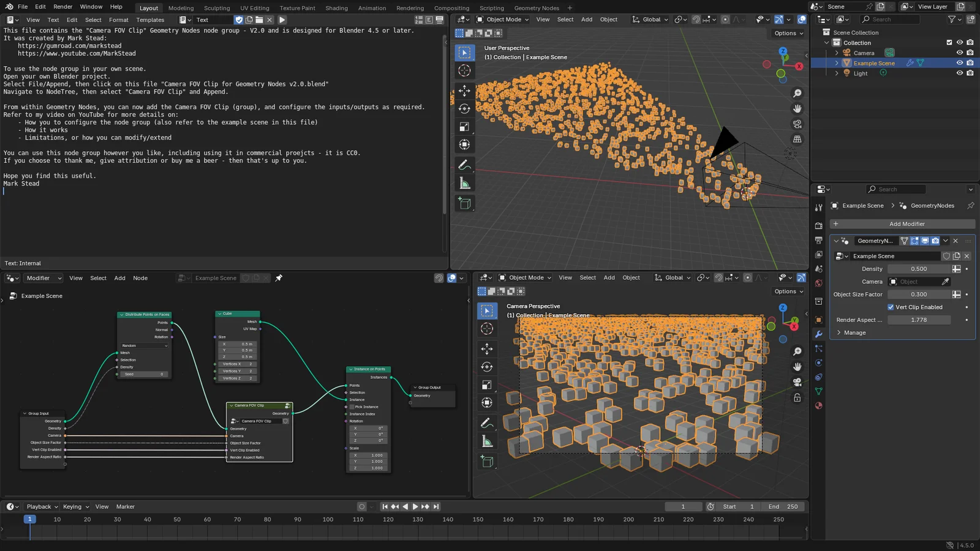Toggle viewport visibility of Light object
Screen dimensions: 980x551
tap(960, 73)
